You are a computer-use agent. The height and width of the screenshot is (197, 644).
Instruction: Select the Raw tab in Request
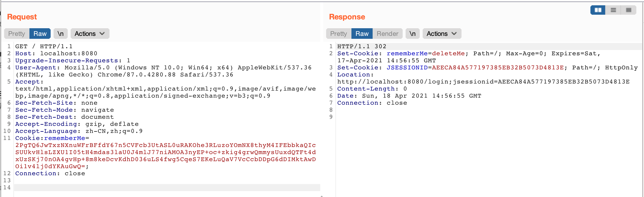coord(40,34)
